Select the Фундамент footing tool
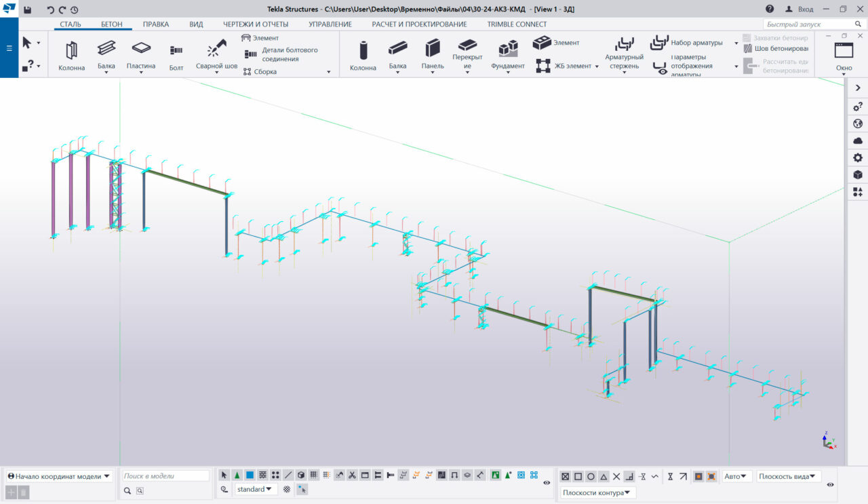The height and width of the screenshot is (504, 868). 508,54
